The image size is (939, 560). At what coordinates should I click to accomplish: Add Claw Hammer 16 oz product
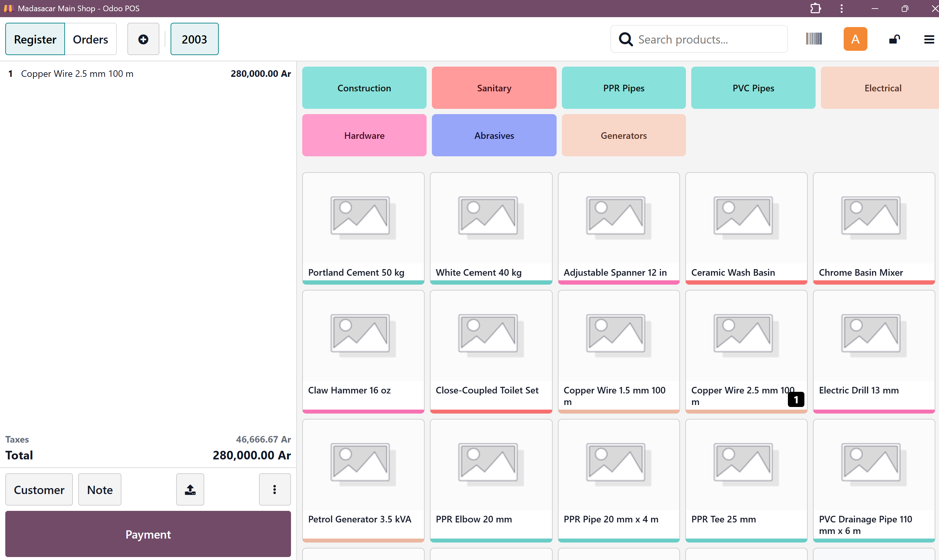pos(363,352)
